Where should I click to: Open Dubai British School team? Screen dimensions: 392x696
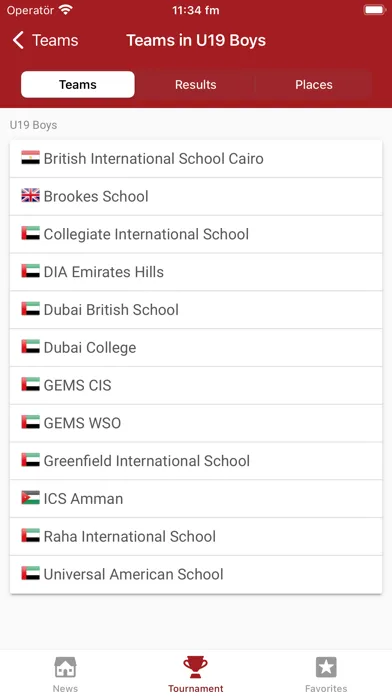(196, 309)
